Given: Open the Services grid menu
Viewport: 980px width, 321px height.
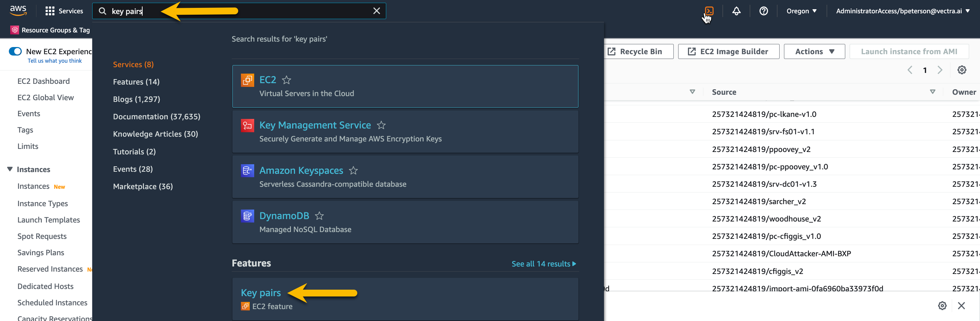Looking at the screenshot, I should coord(64,11).
